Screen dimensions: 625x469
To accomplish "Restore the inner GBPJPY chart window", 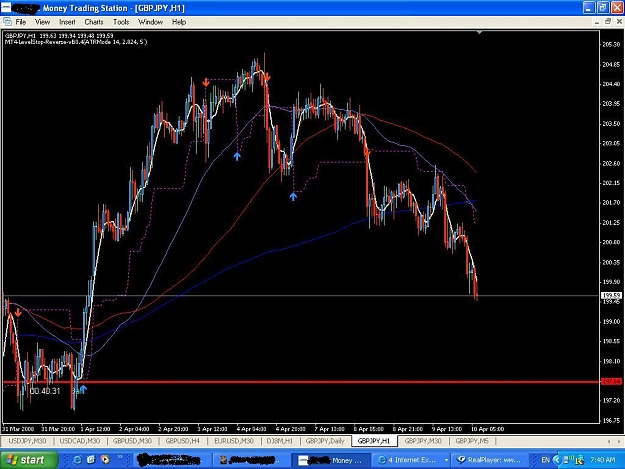I will 607,22.
